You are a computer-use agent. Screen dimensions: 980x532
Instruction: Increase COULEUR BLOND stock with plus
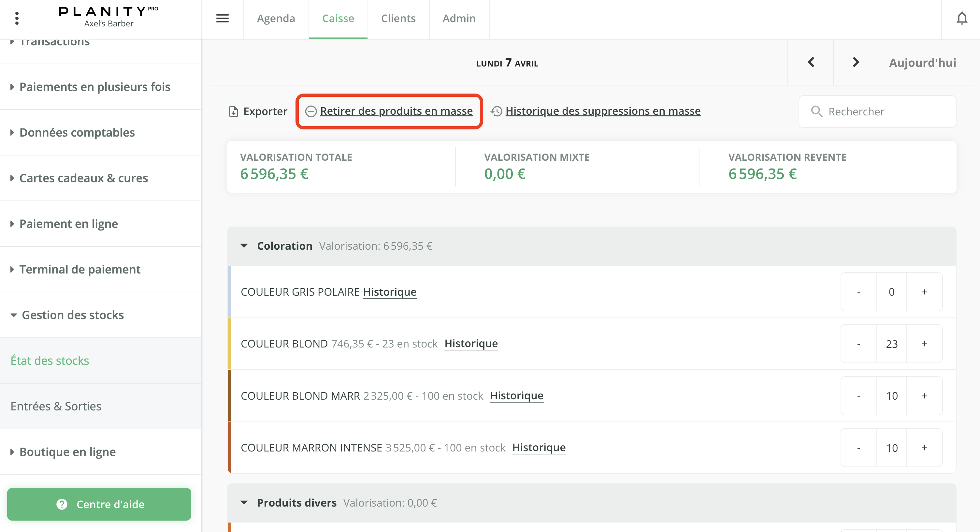tap(924, 344)
